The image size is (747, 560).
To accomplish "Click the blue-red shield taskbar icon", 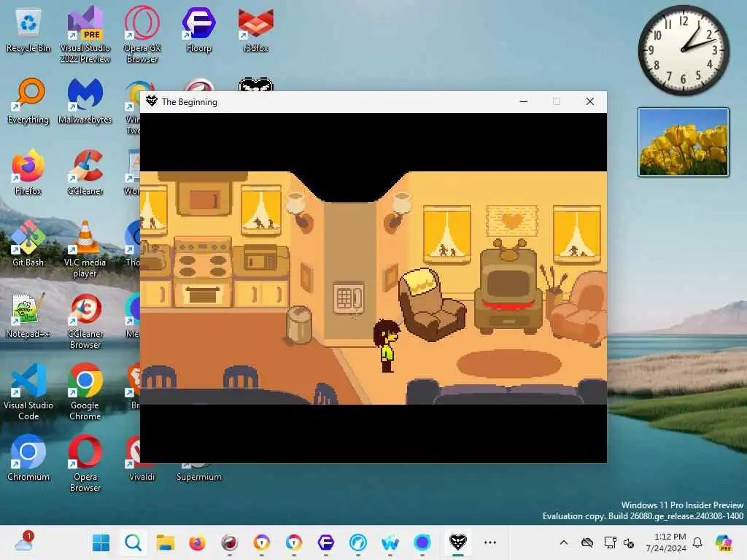I will click(294, 542).
